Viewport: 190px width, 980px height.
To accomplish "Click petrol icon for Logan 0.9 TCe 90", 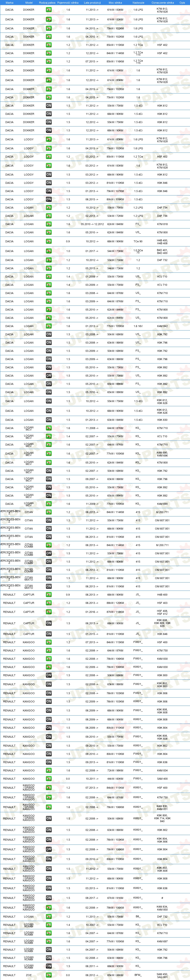I will point(49,241).
